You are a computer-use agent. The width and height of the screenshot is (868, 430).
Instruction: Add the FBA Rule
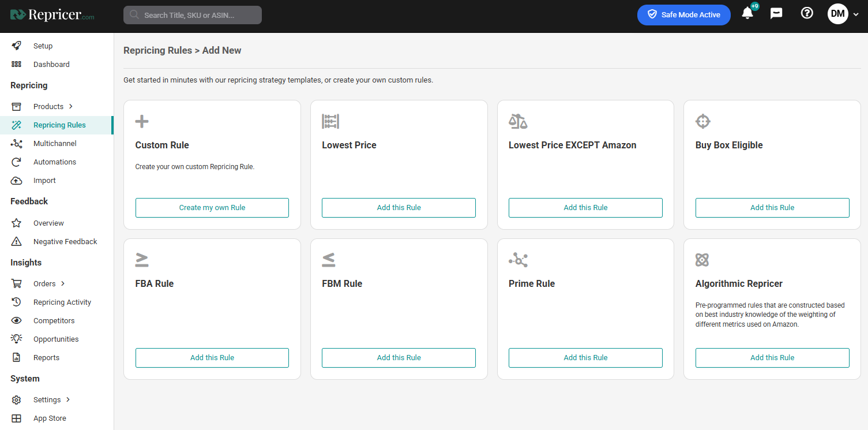click(212, 358)
